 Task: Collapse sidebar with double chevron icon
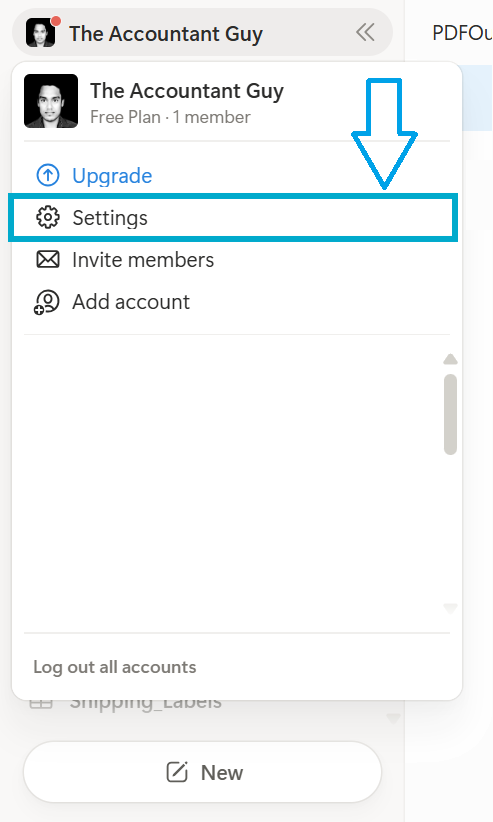click(365, 33)
